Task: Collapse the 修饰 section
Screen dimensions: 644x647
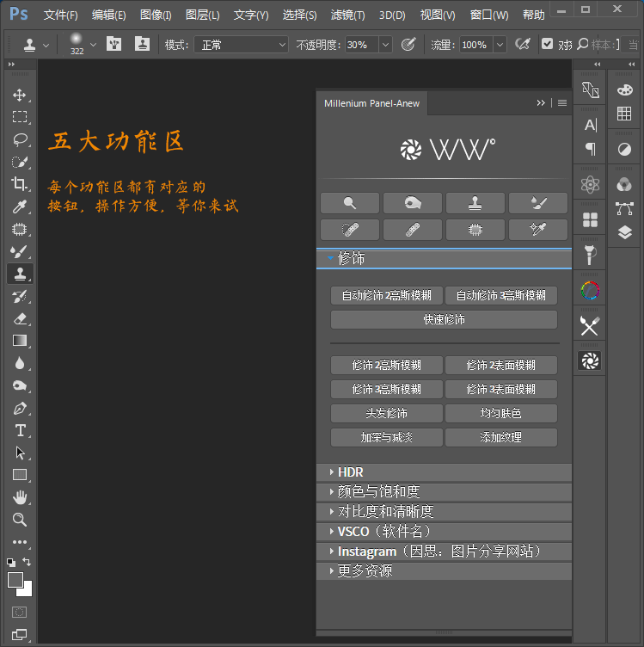Action: tap(444, 259)
